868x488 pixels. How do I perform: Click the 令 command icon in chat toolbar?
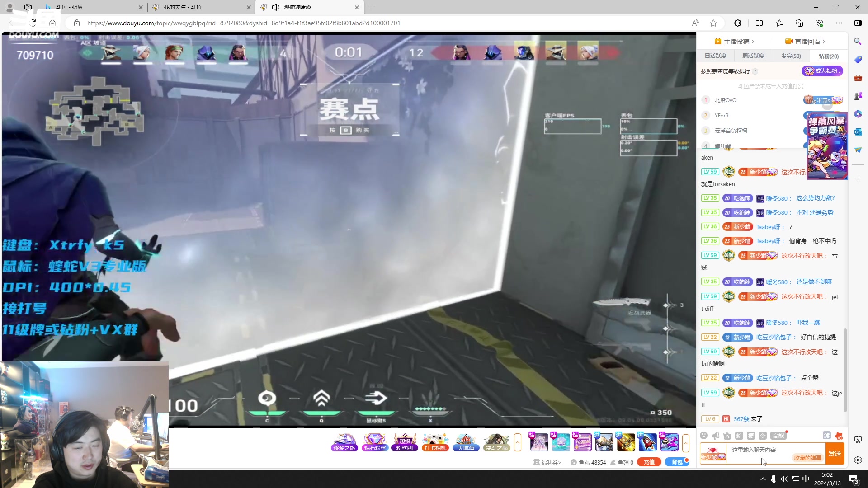click(763, 436)
